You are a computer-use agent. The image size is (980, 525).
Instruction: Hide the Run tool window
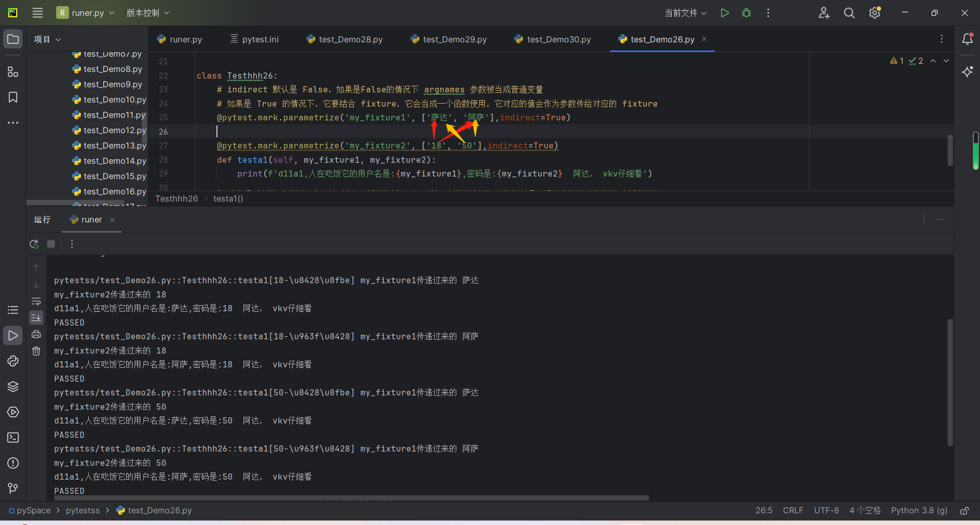(x=941, y=219)
